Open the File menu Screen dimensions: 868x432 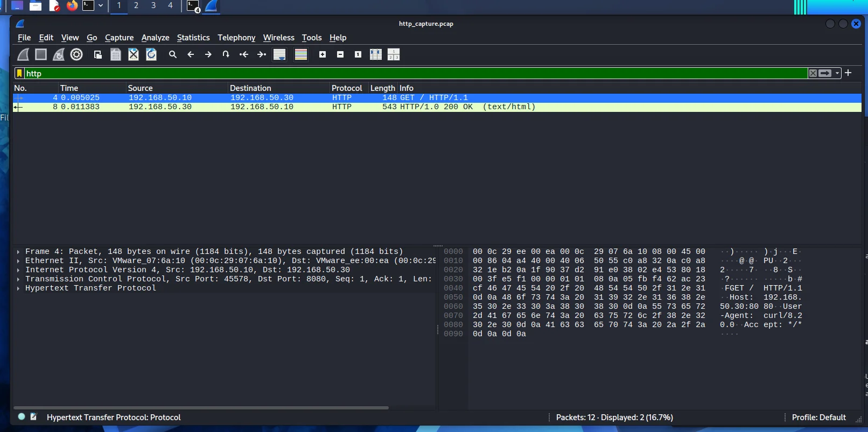tap(24, 38)
